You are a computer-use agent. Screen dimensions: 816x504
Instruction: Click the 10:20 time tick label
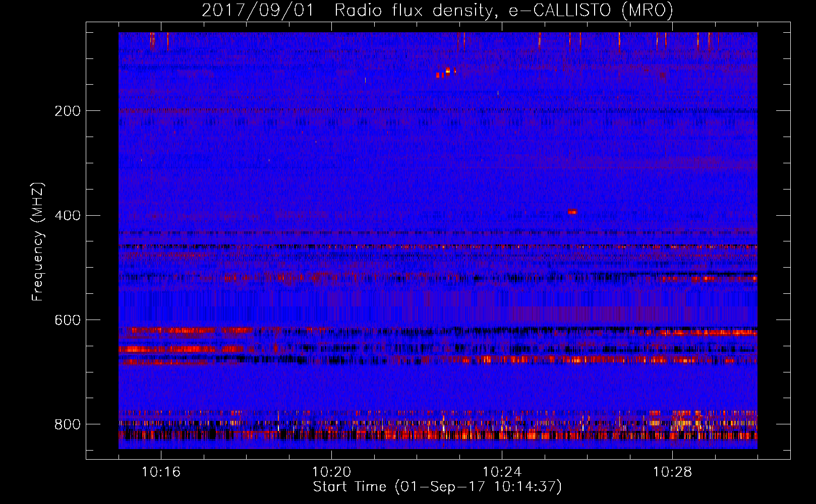pos(331,472)
